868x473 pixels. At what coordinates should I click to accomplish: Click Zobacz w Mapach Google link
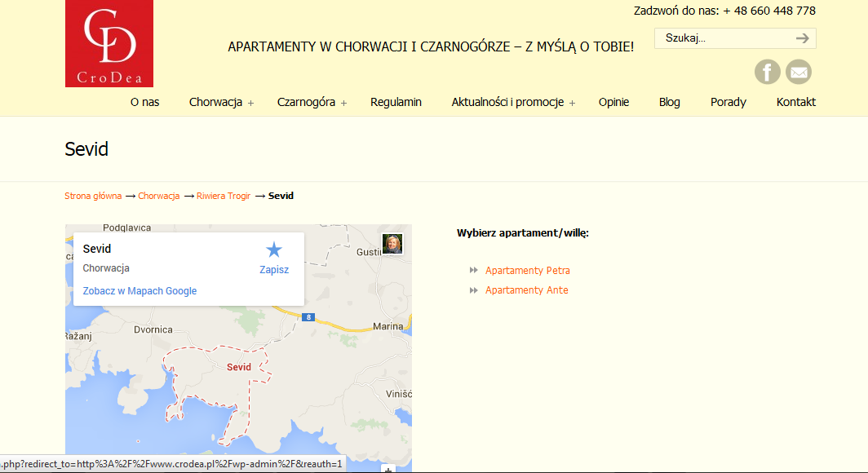139,291
